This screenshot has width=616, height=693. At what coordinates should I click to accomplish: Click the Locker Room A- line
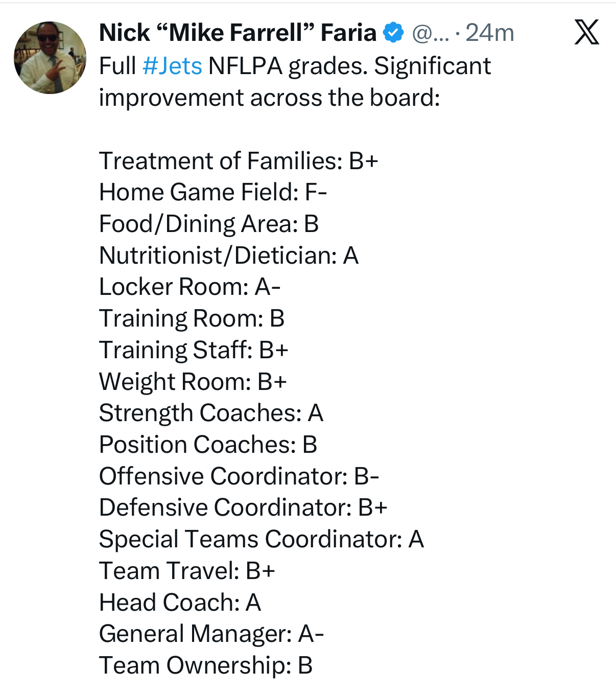[x=189, y=287]
